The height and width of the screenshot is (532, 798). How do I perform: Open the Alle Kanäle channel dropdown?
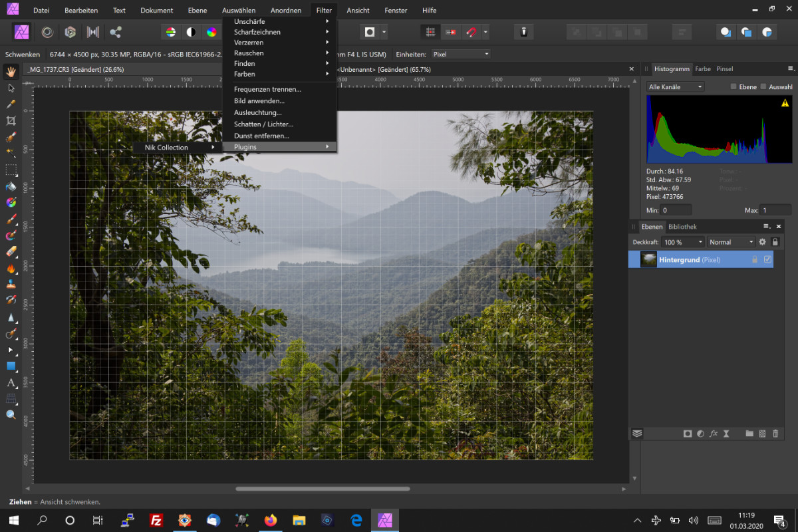coord(675,87)
